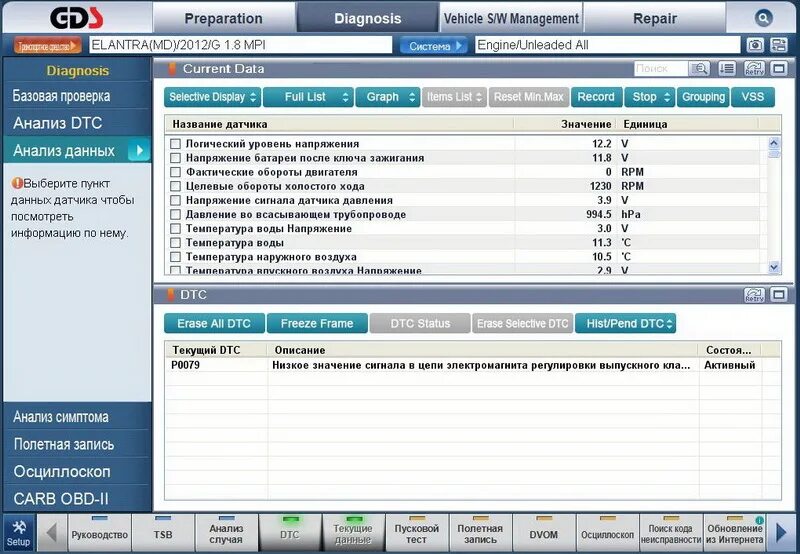800x554 pixels.
Task: Click the Reset Min.Max button
Action: (529, 97)
